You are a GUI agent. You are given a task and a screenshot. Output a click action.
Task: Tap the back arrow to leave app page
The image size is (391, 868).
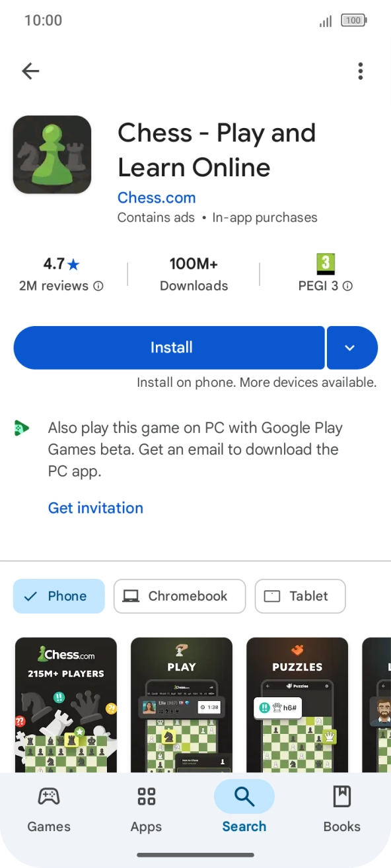[30, 71]
